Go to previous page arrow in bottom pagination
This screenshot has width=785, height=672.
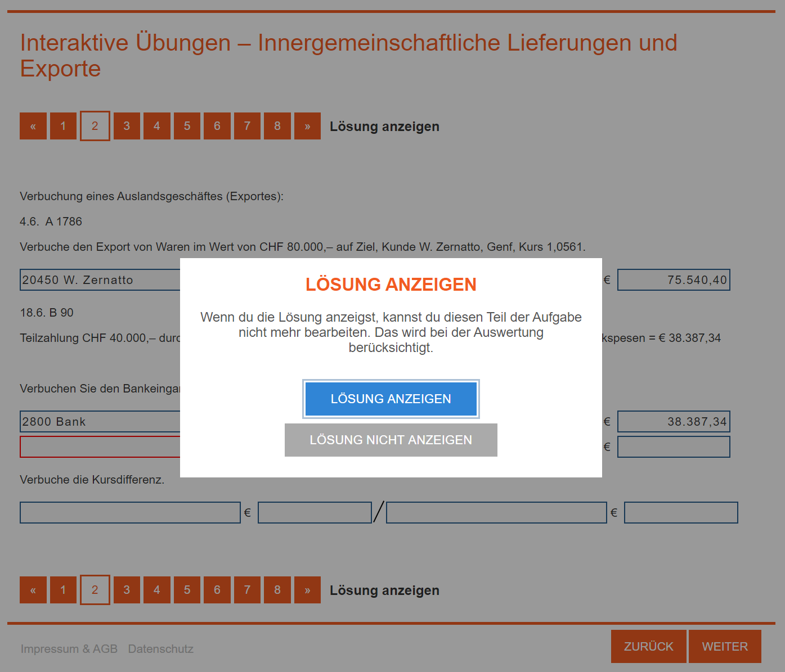point(33,590)
